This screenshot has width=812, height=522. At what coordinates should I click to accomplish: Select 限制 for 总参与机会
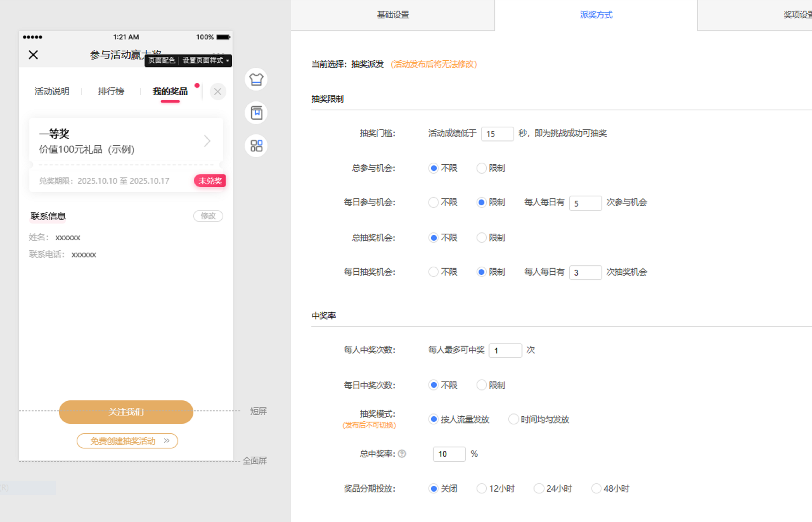pyautogui.click(x=482, y=168)
